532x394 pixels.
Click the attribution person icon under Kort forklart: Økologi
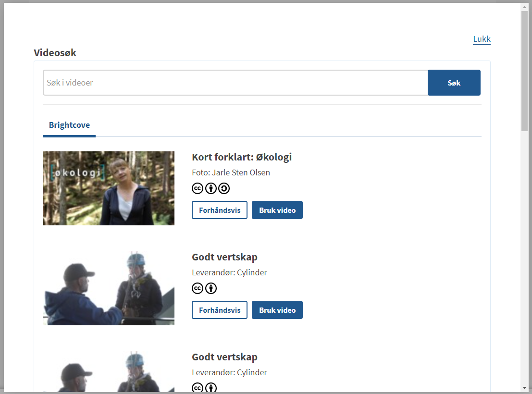point(210,188)
